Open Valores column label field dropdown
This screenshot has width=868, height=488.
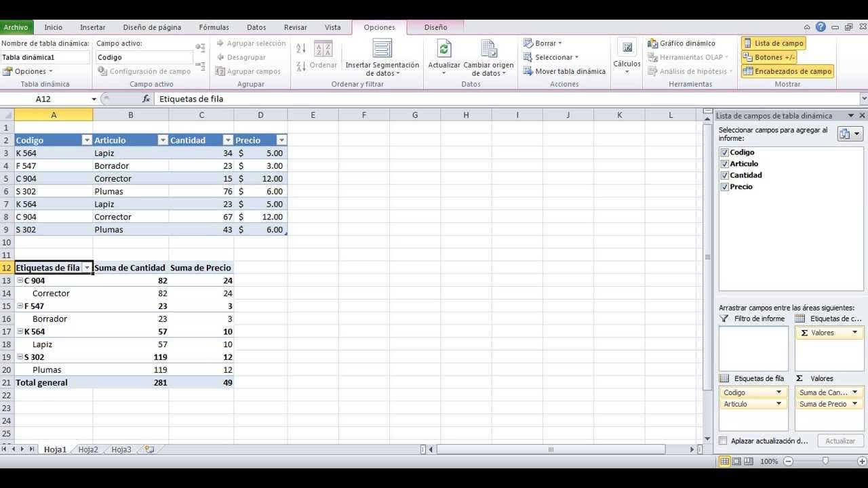tap(854, 333)
